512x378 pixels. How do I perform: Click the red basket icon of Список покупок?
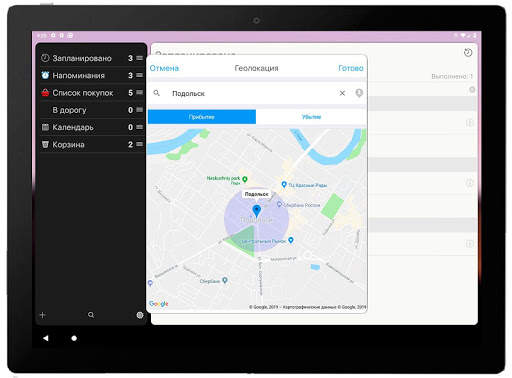(45, 93)
